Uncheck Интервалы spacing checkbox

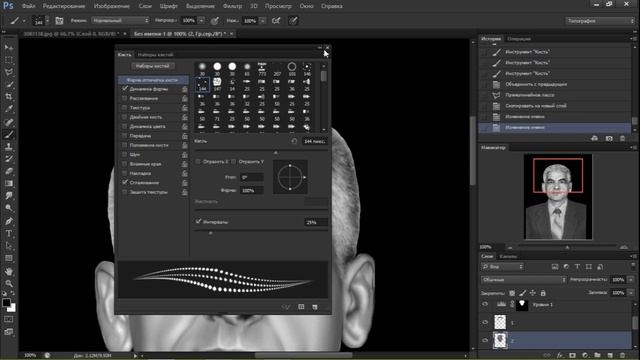[x=198, y=222]
